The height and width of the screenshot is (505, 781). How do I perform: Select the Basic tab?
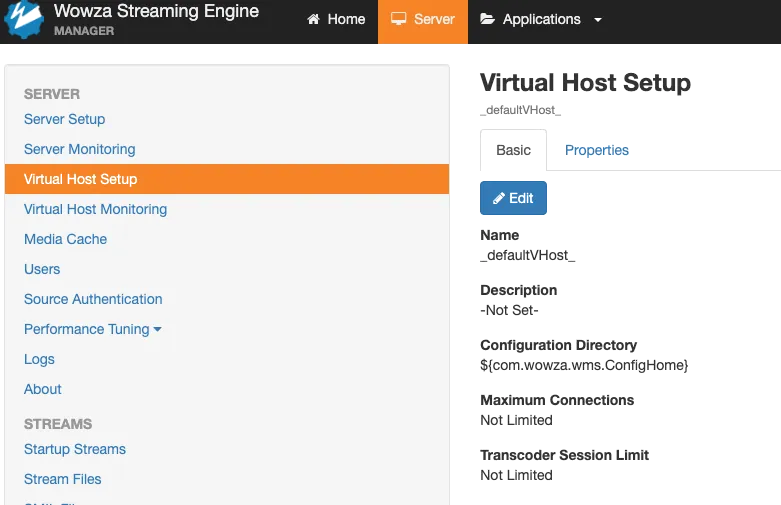click(x=514, y=151)
